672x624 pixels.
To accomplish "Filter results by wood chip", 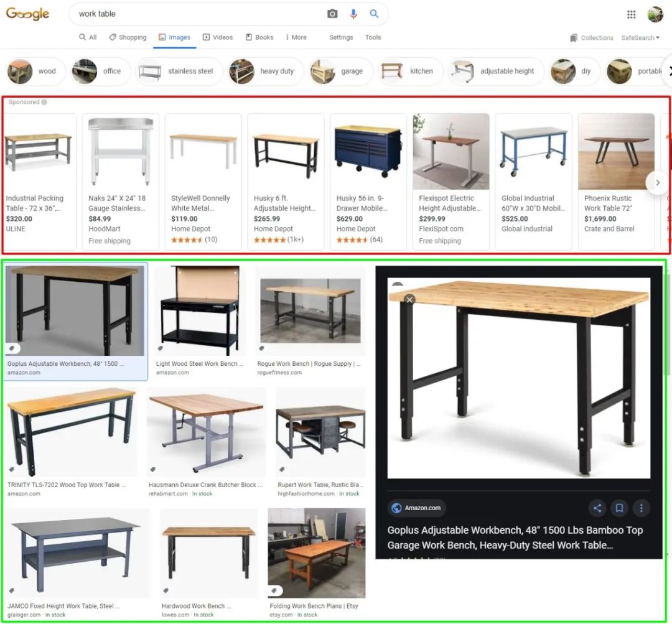I will [35, 71].
